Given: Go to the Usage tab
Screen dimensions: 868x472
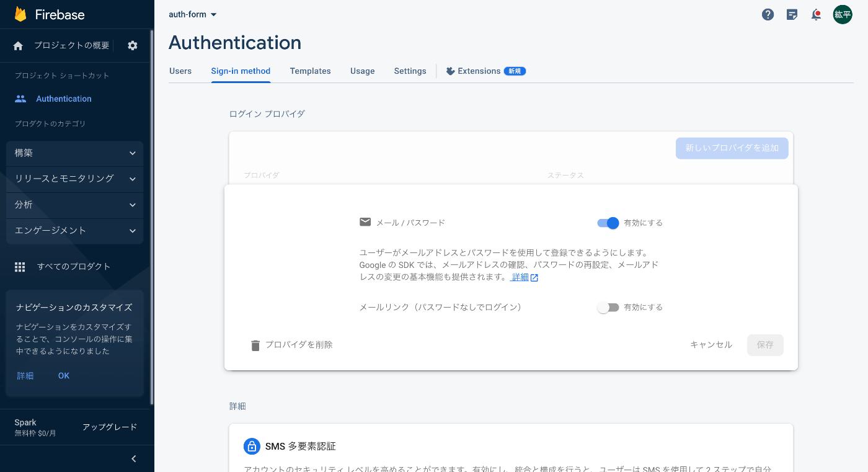Looking at the screenshot, I should (x=362, y=71).
